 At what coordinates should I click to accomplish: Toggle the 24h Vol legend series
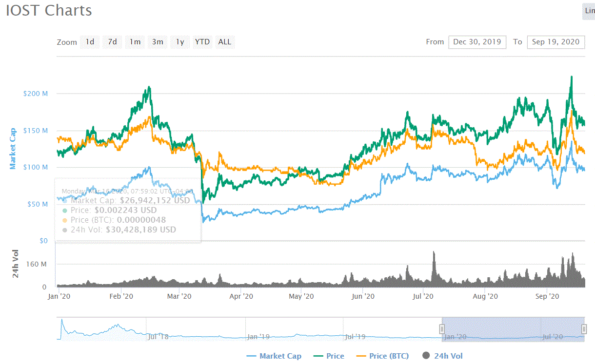coord(442,356)
